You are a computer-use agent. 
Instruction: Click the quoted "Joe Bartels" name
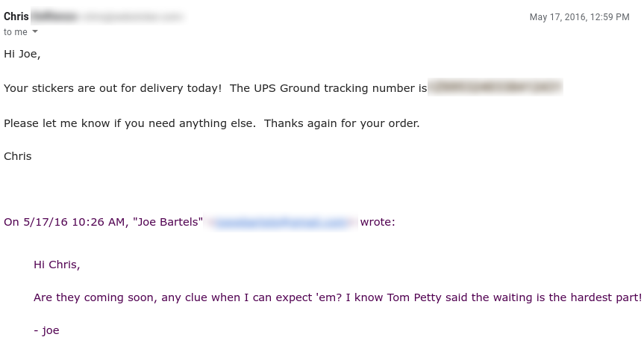(169, 222)
